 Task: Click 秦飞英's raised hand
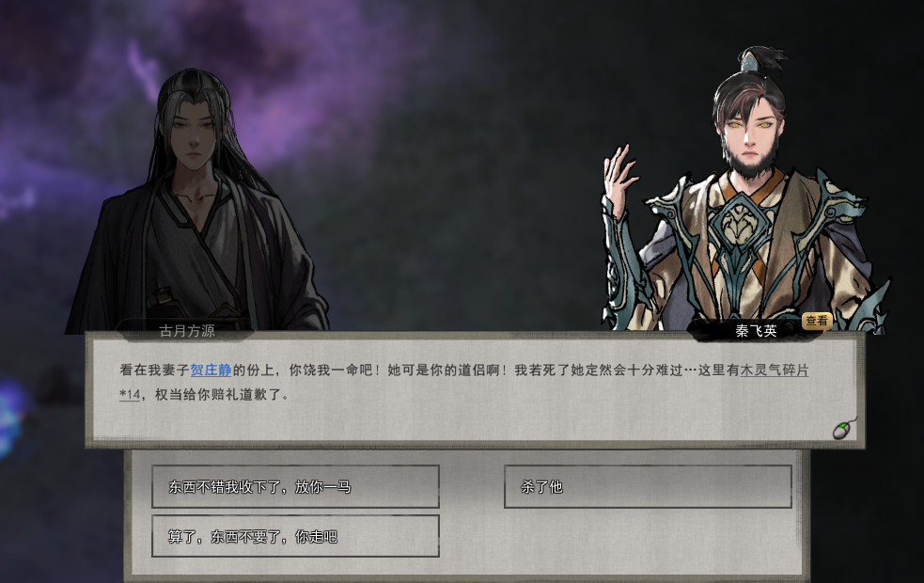[619, 171]
